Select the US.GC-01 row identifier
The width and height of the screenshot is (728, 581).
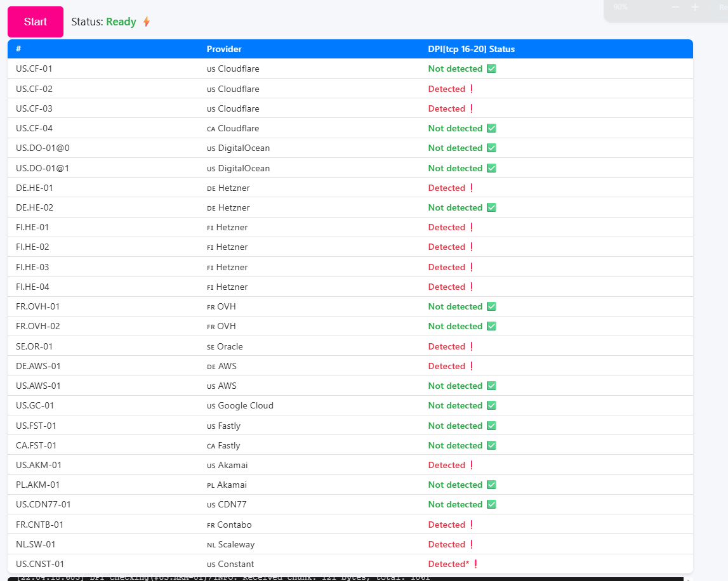[x=35, y=405]
